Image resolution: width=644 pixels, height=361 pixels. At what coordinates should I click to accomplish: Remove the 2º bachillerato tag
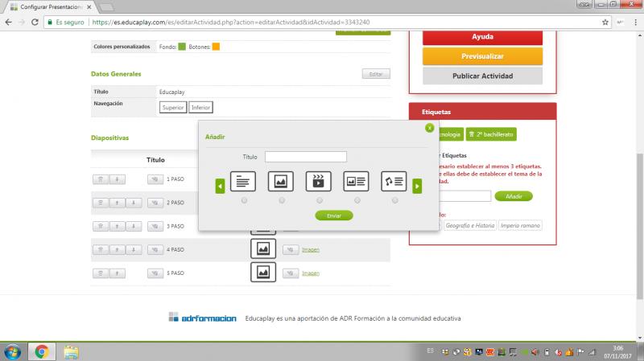pyautogui.click(x=472, y=134)
